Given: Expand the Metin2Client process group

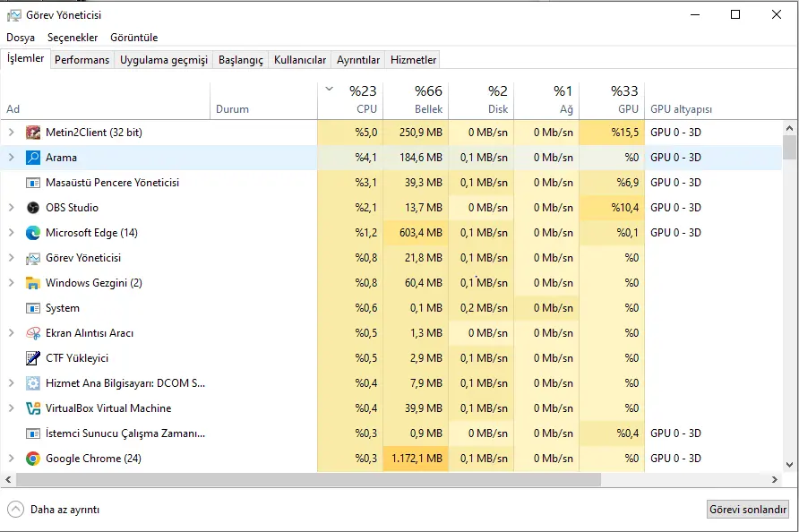Looking at the screenshot, I should [12, 133].
